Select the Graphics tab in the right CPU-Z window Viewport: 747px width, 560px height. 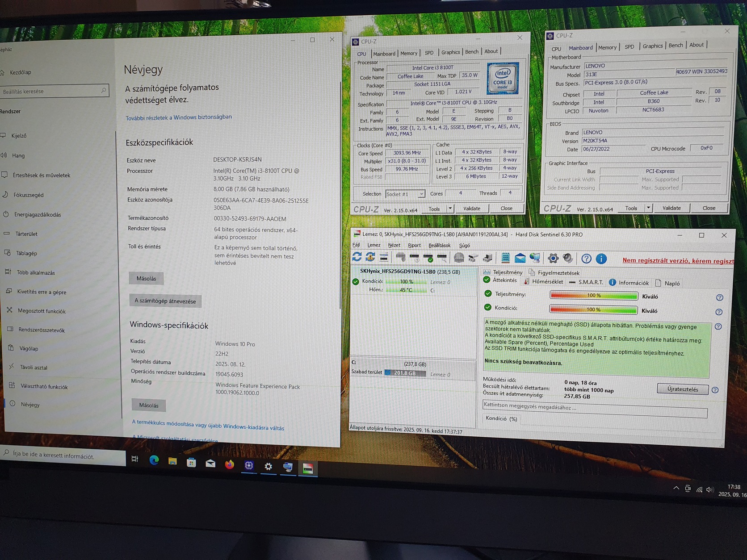click(653, 46)
